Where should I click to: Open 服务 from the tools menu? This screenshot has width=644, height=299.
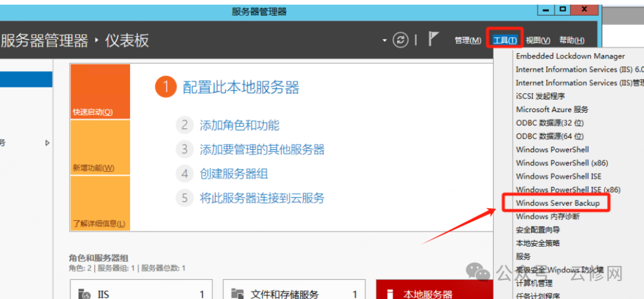coord(524,257)
